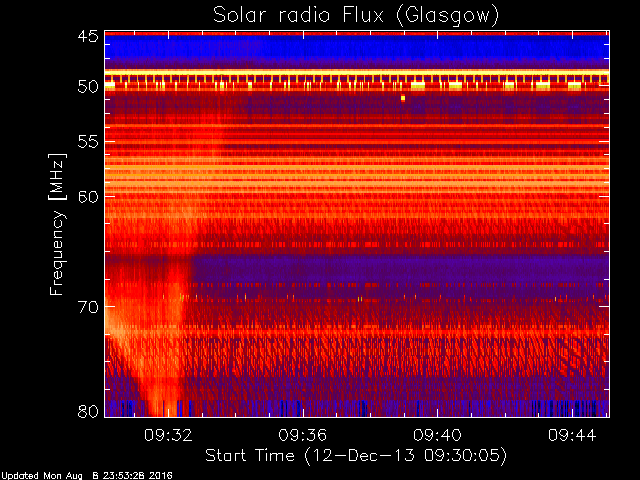Click the isolated yellow spot below 50 MHz
640x480 pixels.
(x=403, y=98)
